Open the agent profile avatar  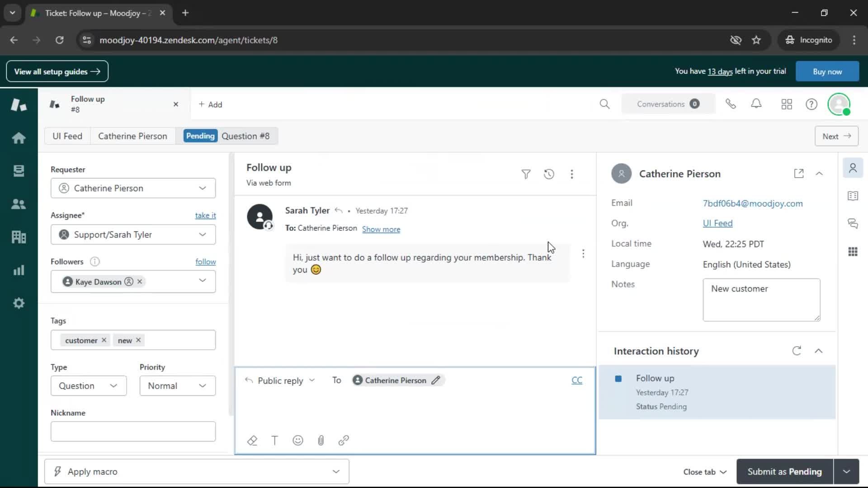coord(839,104)
